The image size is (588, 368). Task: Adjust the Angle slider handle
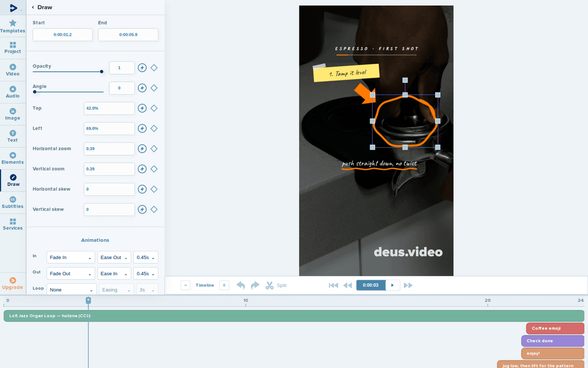pos(34,92)
